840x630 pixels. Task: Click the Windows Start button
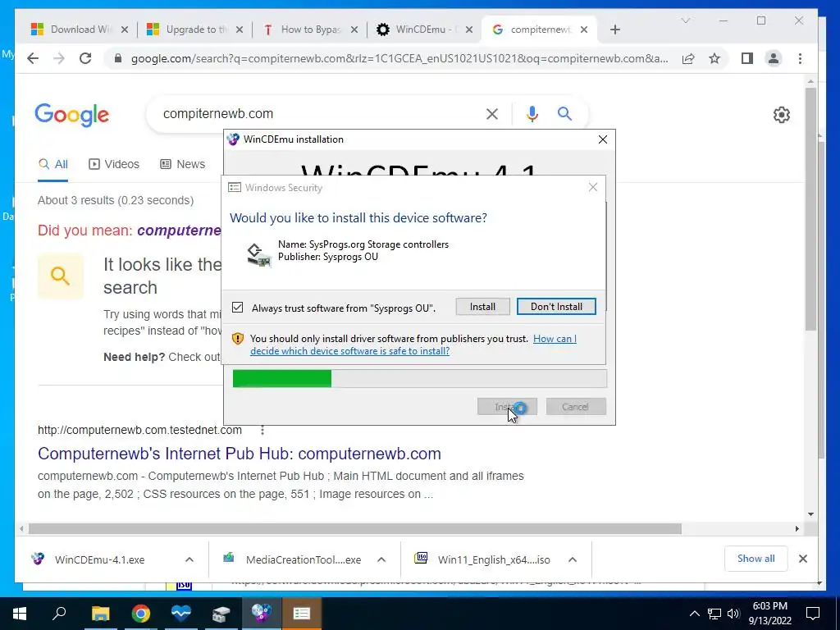pos(20,614)
